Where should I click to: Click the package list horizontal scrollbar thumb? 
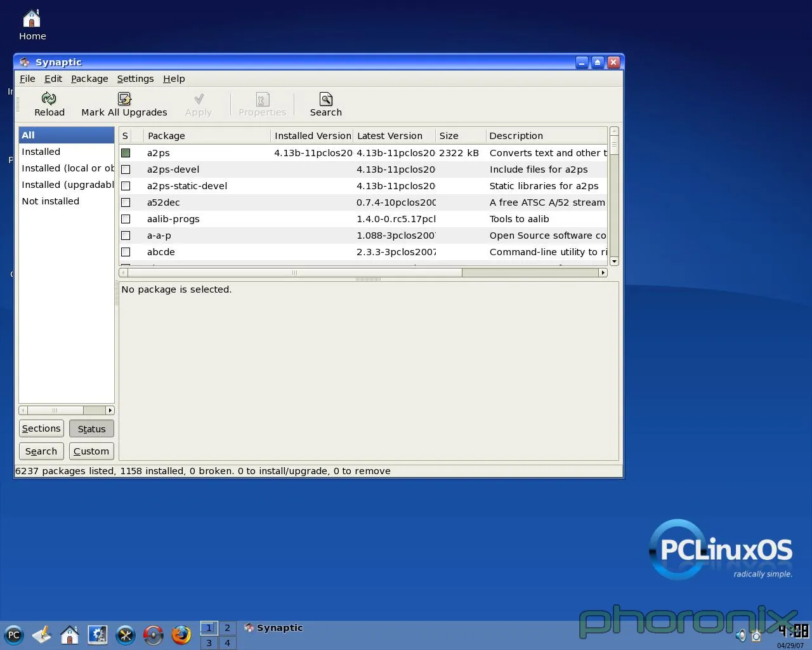tap(295, 273)
